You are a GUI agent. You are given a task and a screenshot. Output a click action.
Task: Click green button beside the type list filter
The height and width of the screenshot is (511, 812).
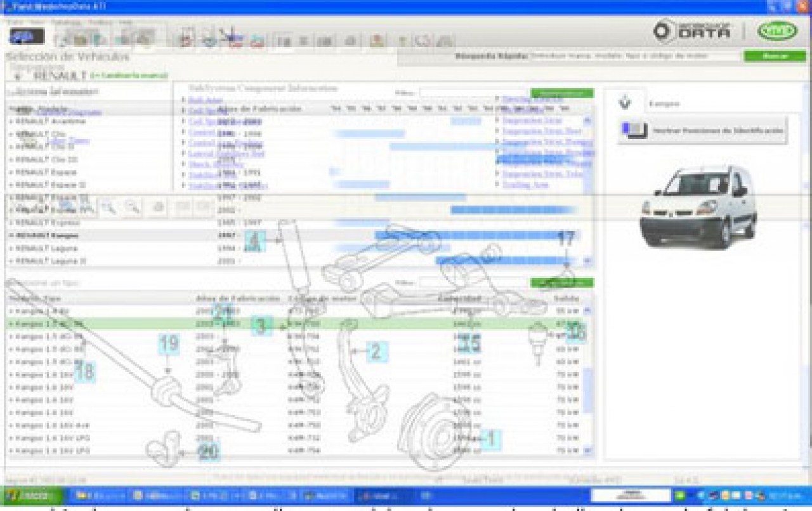pos(562,282)
